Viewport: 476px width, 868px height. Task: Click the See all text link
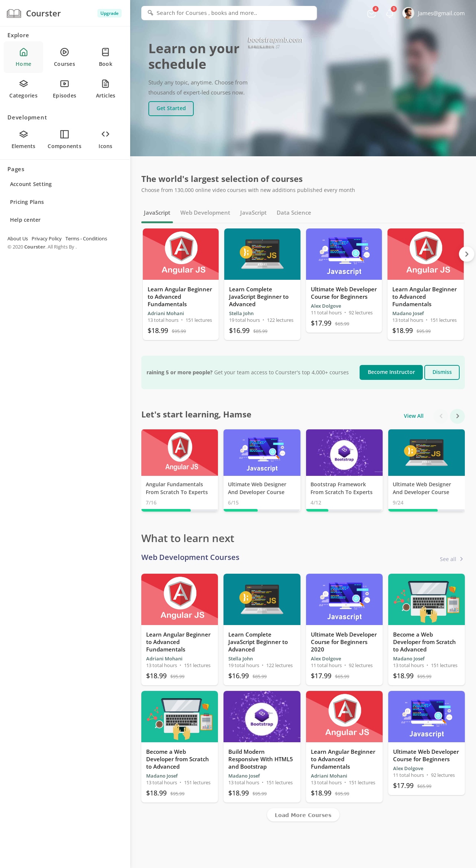448,559
